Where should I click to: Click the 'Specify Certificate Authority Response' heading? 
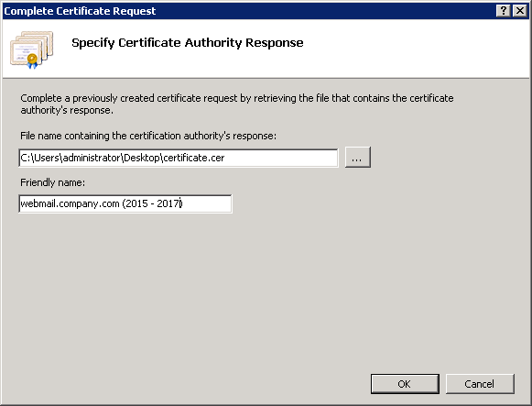pos(188,43)
